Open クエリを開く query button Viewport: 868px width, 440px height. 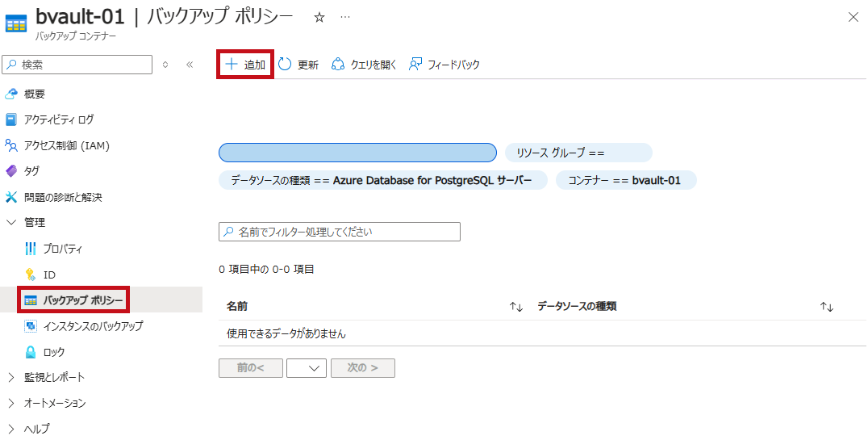(x=364, y=65)
